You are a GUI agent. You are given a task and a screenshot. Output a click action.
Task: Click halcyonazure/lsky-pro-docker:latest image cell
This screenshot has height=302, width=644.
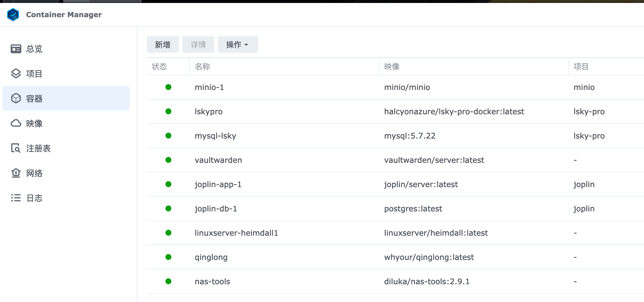click(x=454, y=112)
